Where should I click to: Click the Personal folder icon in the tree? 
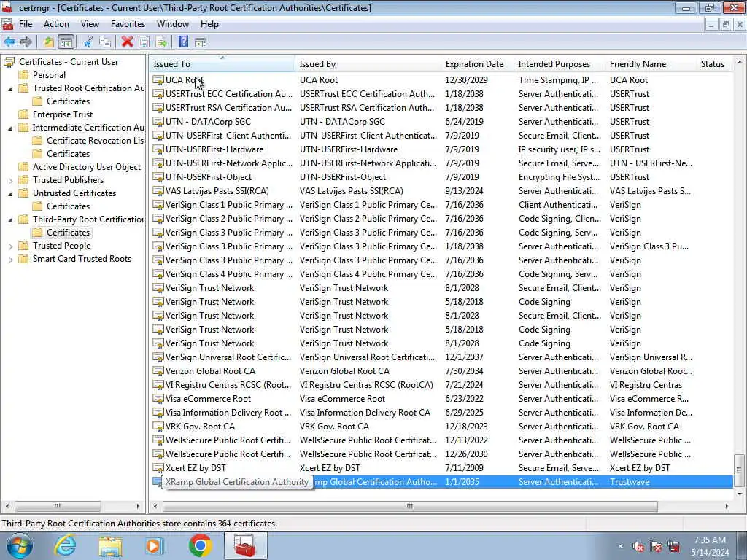pyautogui.click(x=23, y=75)
